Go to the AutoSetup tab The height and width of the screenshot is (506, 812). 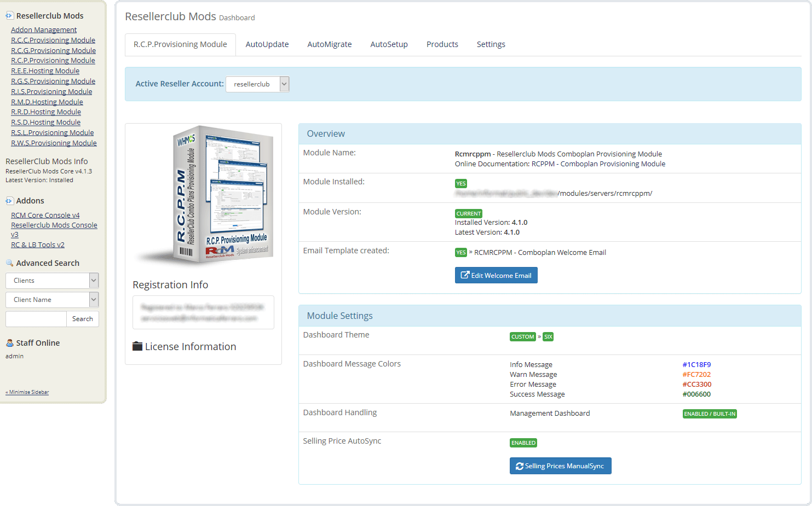[x=389, y=44]
